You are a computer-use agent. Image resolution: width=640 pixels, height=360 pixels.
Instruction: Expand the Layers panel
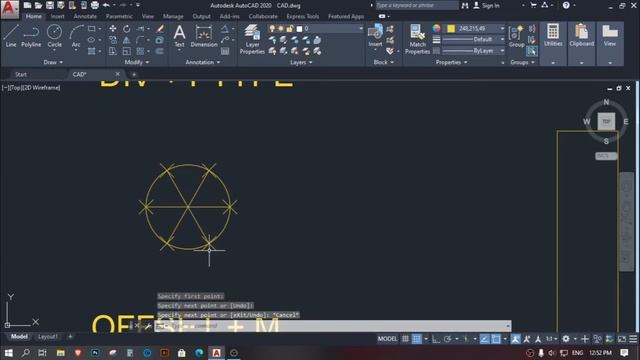[301, 62]
